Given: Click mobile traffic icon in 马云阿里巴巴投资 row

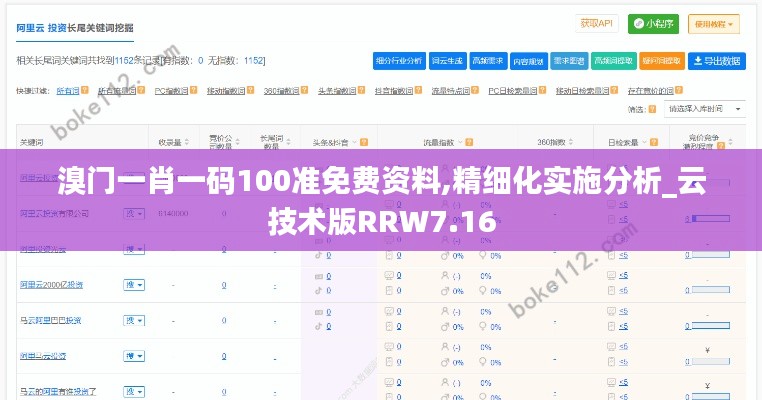Looking at the screenshot, I should pos(389,327).
